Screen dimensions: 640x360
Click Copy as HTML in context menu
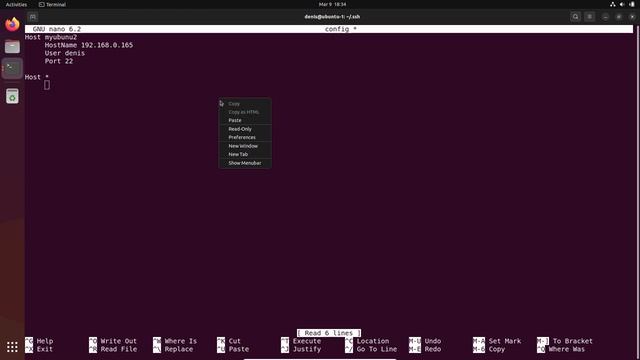click(x=245, y=112)
